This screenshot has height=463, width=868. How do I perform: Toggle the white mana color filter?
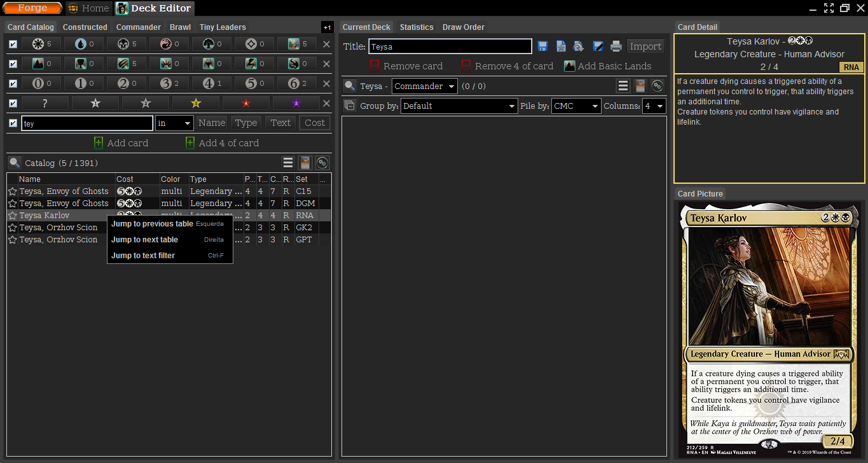click(x=41, y=44)
